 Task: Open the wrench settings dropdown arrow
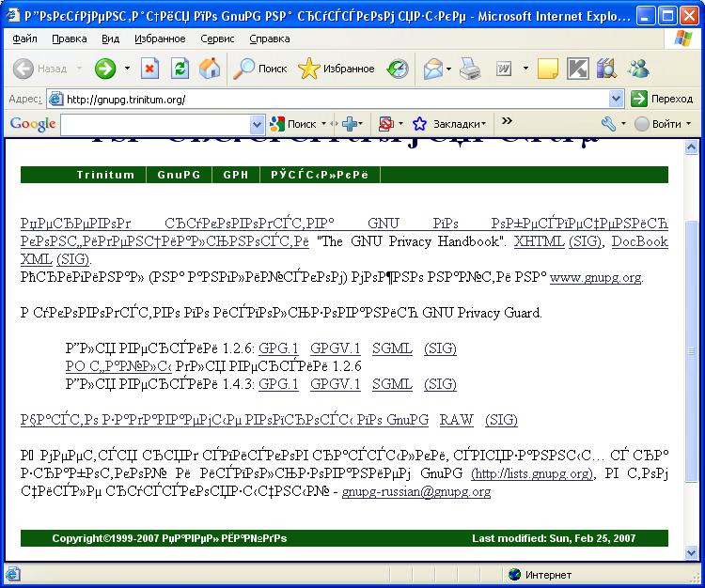(x=623, y=124)
